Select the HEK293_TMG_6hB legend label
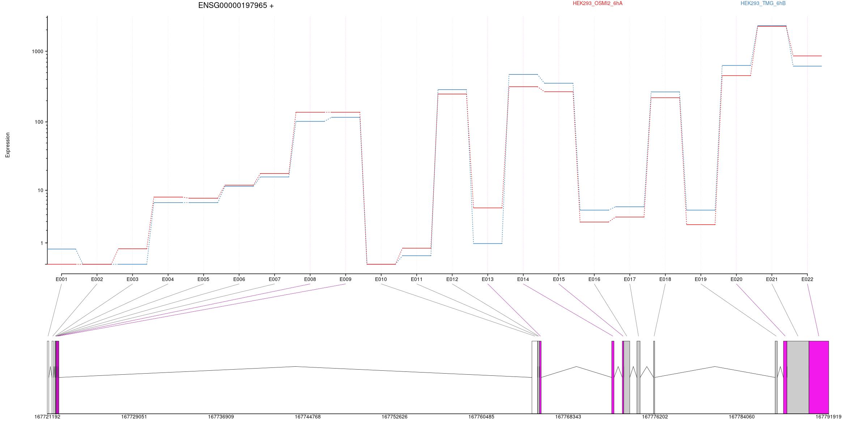 point(763,3)
